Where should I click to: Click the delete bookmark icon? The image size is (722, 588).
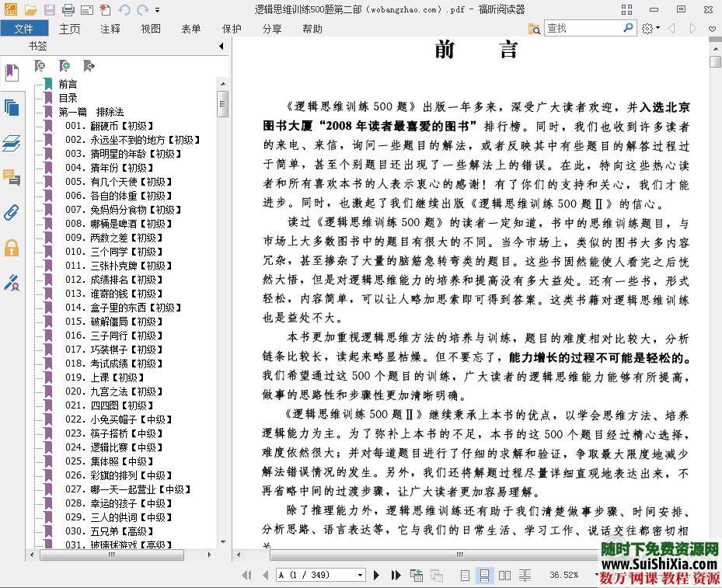(x=40, y=66)
